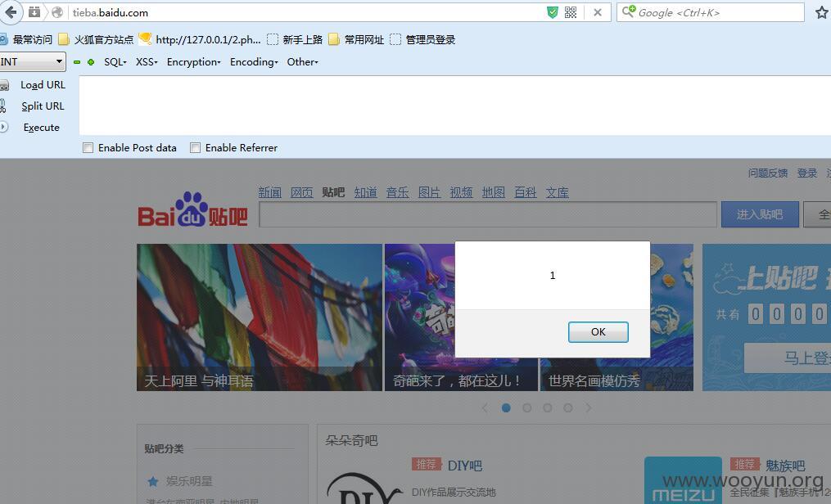Click Execute in HackBar
Viewport: 831px width, 504px height.
coord(41,128)
